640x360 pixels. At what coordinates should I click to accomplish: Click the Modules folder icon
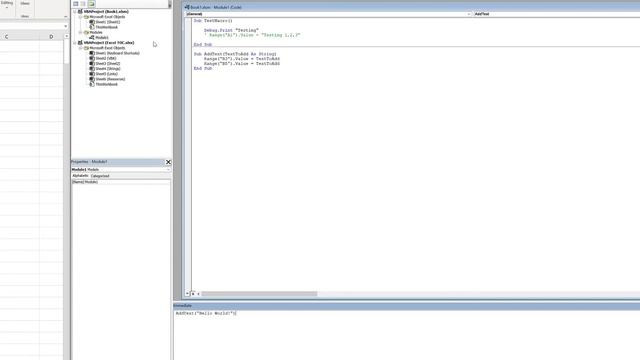click(x=86, y=32)
